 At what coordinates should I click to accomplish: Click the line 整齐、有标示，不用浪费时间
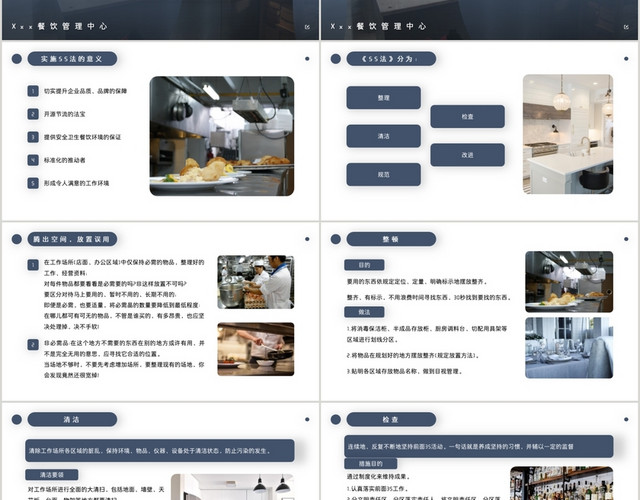coord(429,297)
